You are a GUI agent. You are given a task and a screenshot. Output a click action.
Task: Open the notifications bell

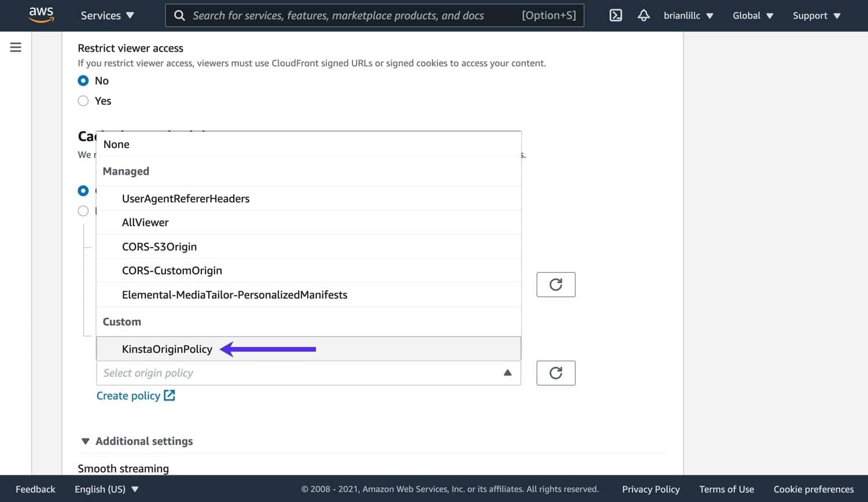coord(643,16)
